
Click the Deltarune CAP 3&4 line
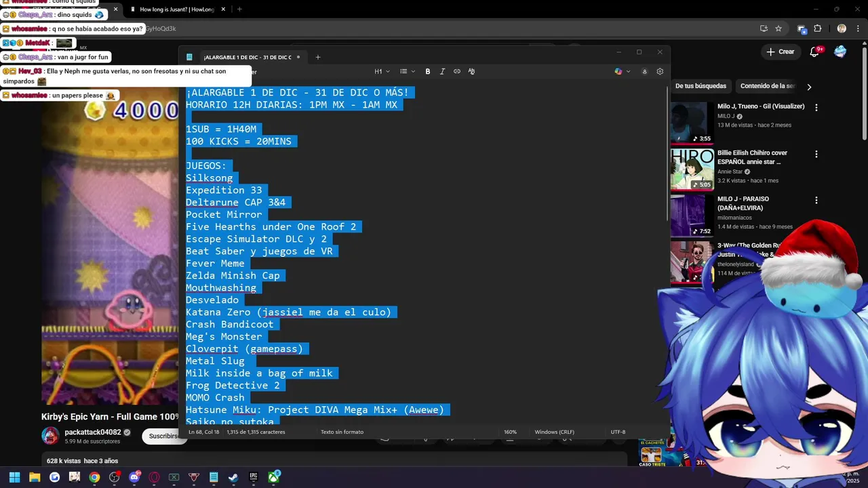(236, 202)
